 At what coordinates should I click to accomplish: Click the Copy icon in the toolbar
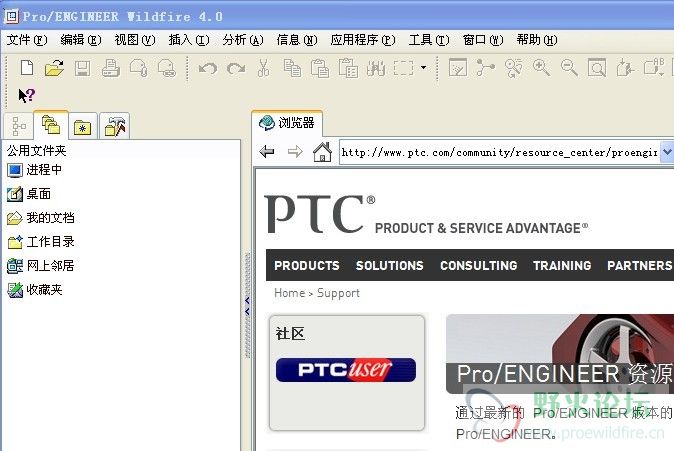[x=292, y=68]
